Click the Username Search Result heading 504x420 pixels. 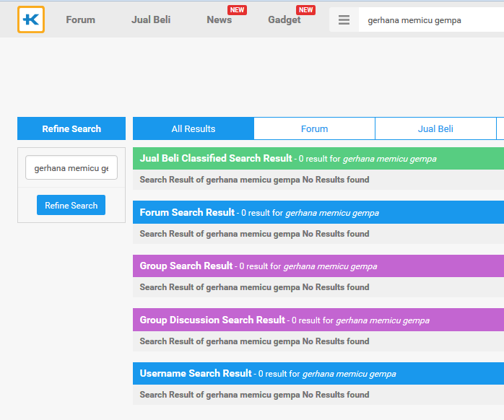coord(196,373)
